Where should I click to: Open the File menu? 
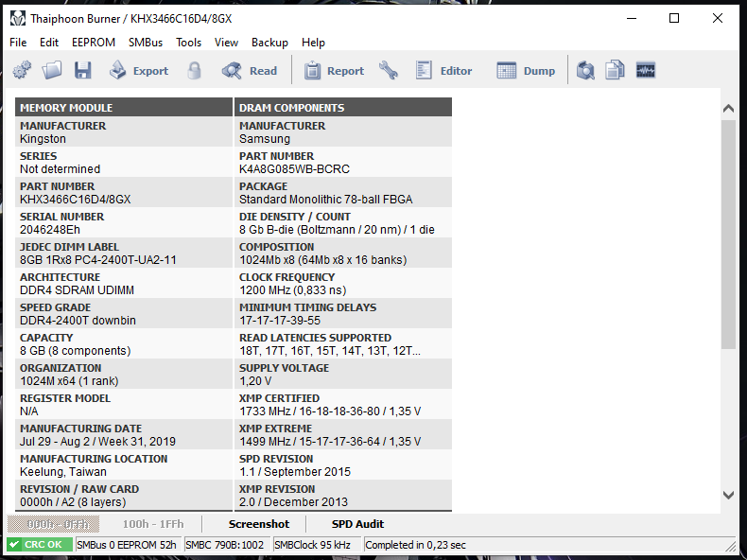click(18, 43)
